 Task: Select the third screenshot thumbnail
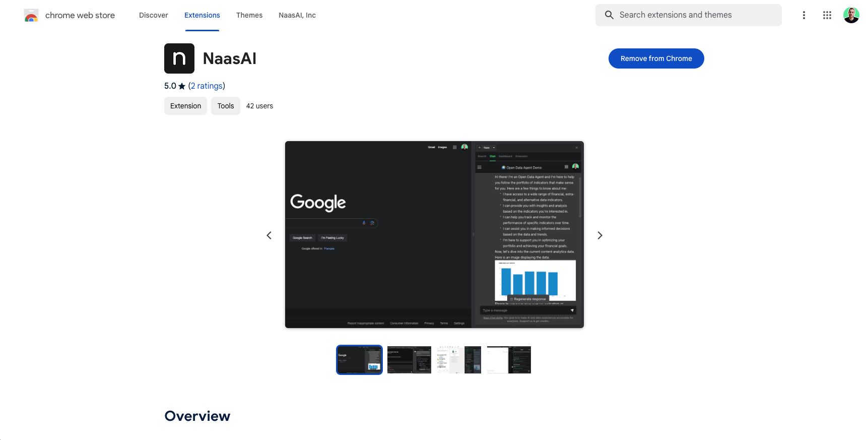point(459,360)
